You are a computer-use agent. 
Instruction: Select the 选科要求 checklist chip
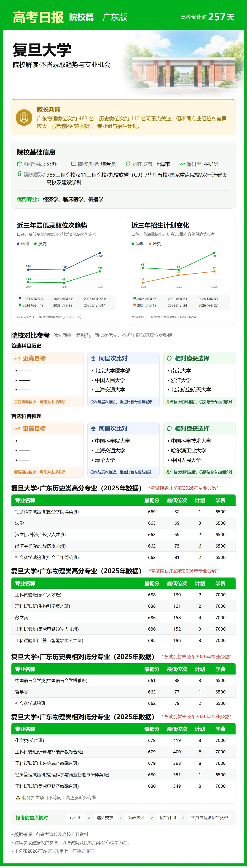point(105,817)
